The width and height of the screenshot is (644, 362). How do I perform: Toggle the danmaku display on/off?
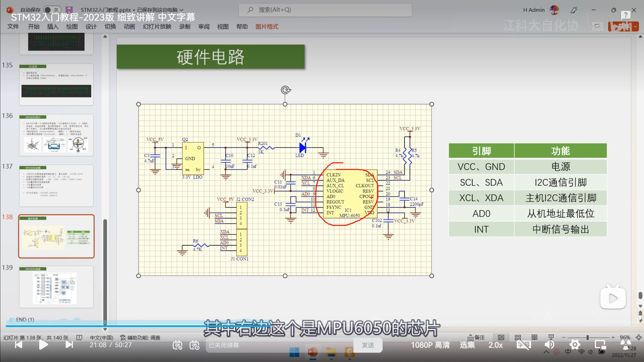[177, 345]
